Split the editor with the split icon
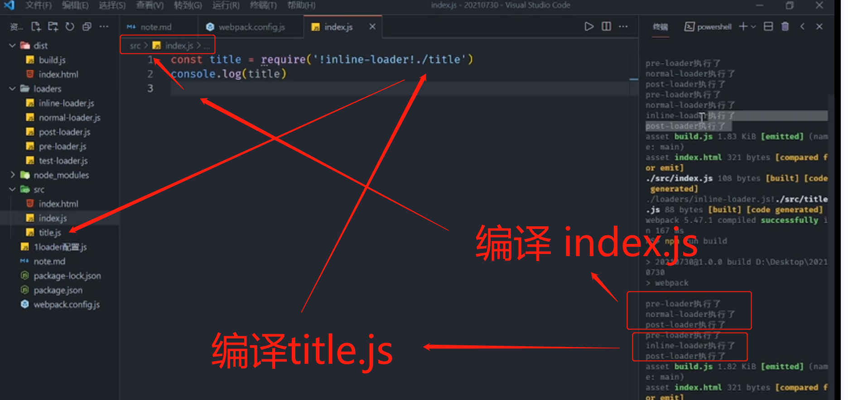868x400 pixels. pos(606,27)
